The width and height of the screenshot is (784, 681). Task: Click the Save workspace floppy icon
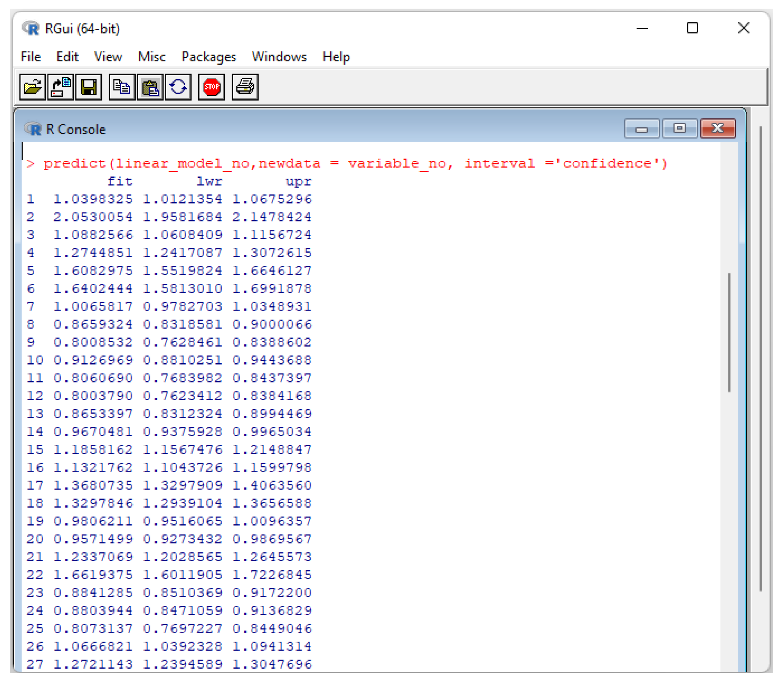point(89,87)
